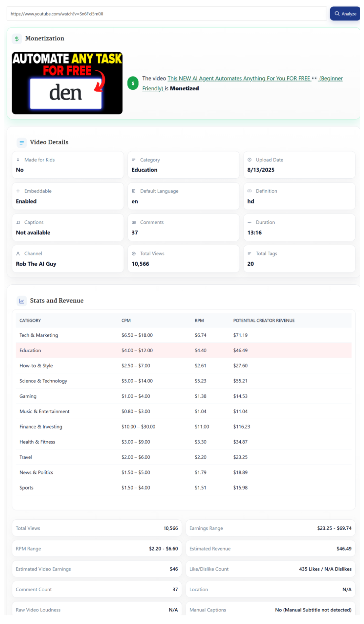
Task: Click the RPM column header
Action: [199, 320]
